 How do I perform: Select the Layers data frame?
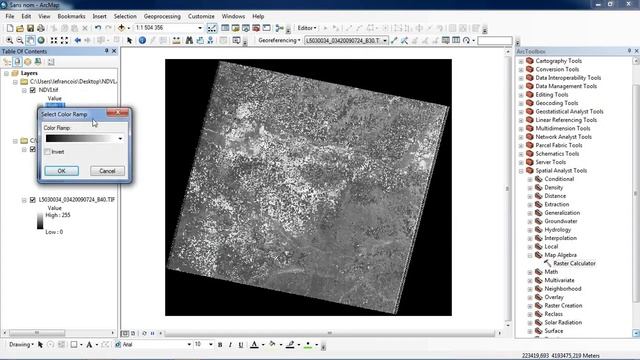[29, 73]
